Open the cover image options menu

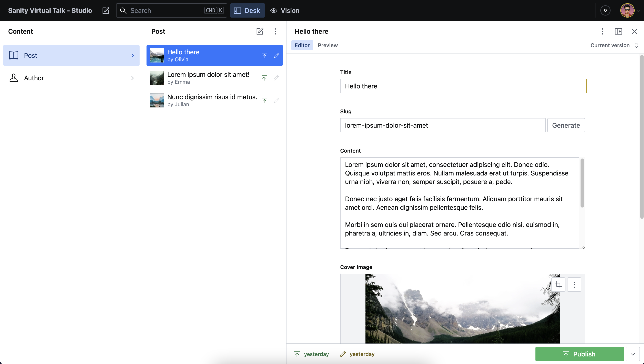pyautogui.click(x=574, y=285)
